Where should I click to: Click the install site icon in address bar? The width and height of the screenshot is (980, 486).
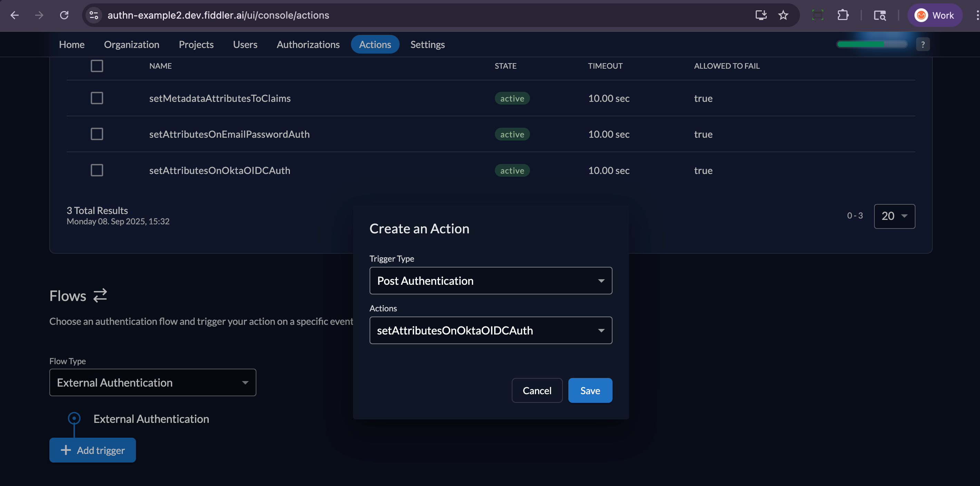761,15
